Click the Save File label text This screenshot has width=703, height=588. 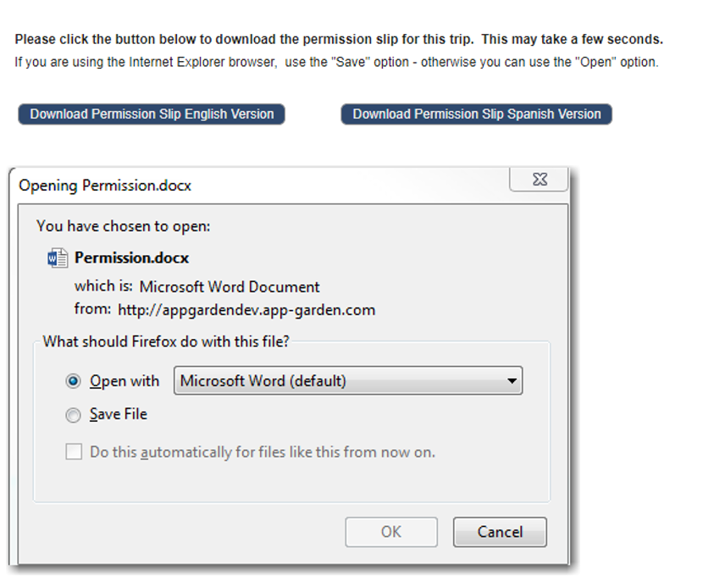click(119, 414)
